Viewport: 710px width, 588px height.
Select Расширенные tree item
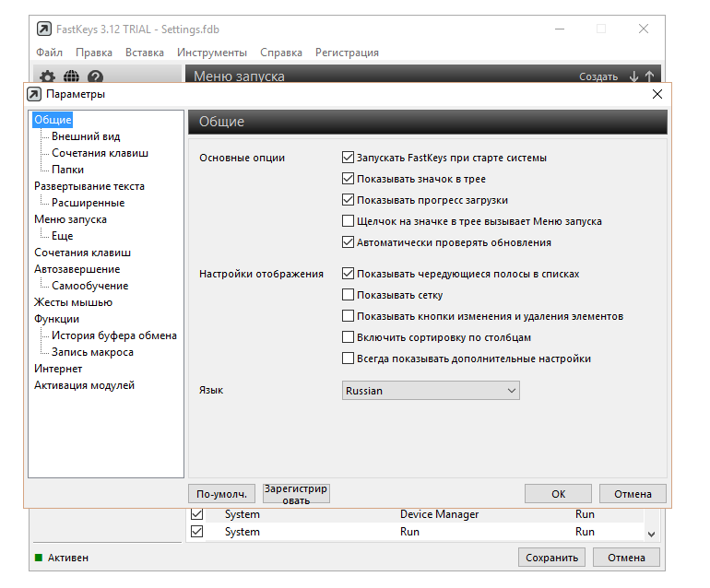click(88, 203)
